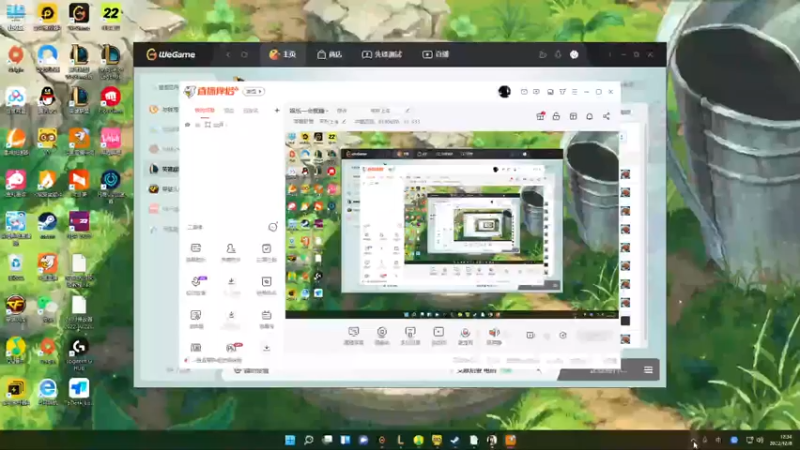800x450 pixels.
Task: Click the layout grid icon in broadcast toolbar
Action: (573, 116)
